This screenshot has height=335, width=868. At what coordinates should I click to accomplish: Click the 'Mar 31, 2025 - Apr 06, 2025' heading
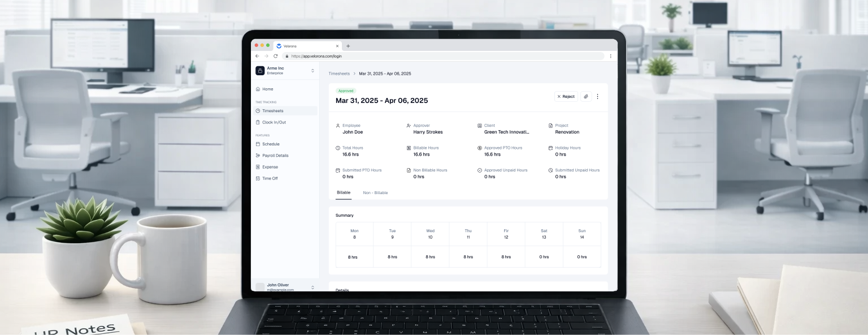[x=381, y=101]
